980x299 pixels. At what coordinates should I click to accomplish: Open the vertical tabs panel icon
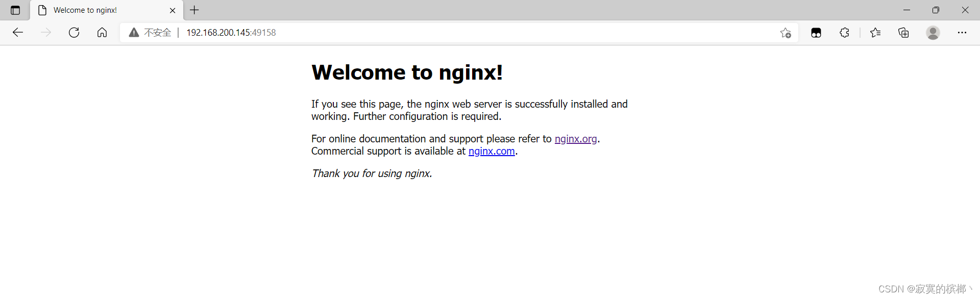coord(15,10)
